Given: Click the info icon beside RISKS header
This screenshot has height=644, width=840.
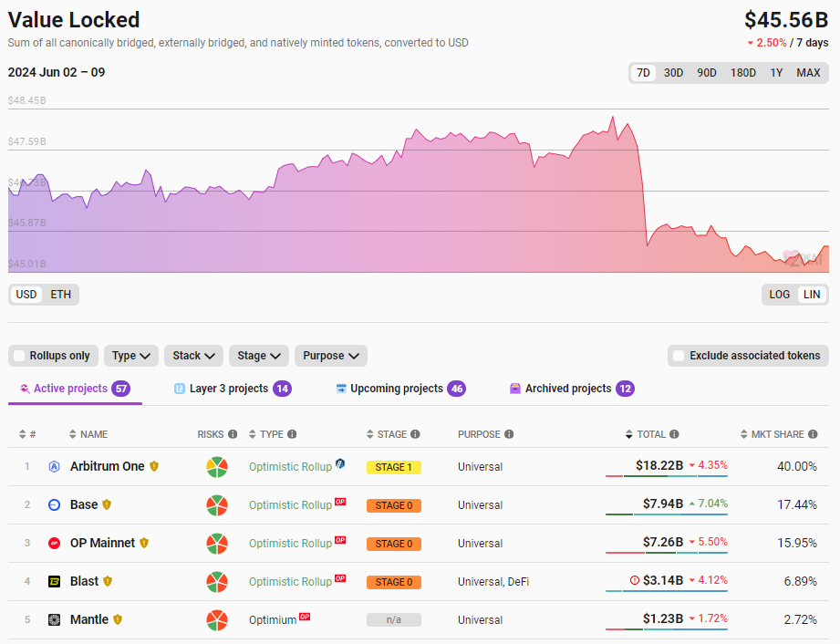Looking at the screenshot, I should [233, 434].
